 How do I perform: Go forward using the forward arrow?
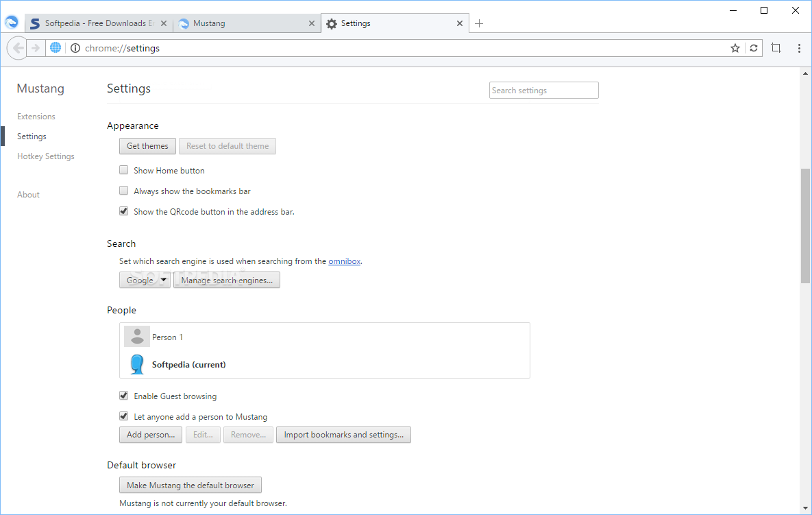[x=36, y=48]
